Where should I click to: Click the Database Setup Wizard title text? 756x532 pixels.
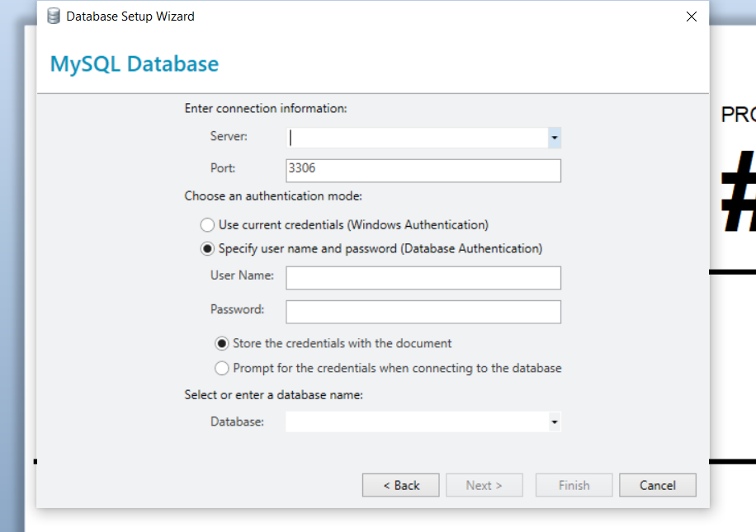130,16
